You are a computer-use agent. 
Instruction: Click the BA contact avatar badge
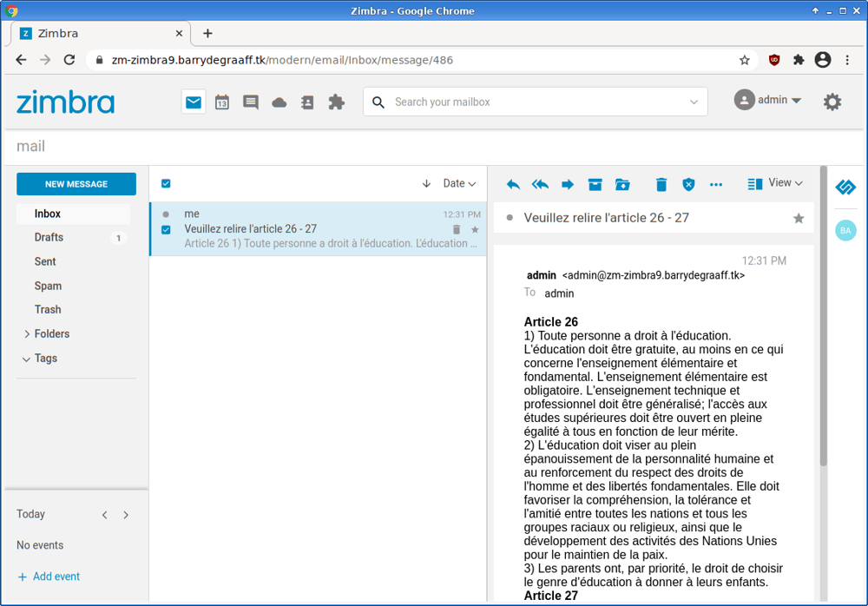(845, 230)
